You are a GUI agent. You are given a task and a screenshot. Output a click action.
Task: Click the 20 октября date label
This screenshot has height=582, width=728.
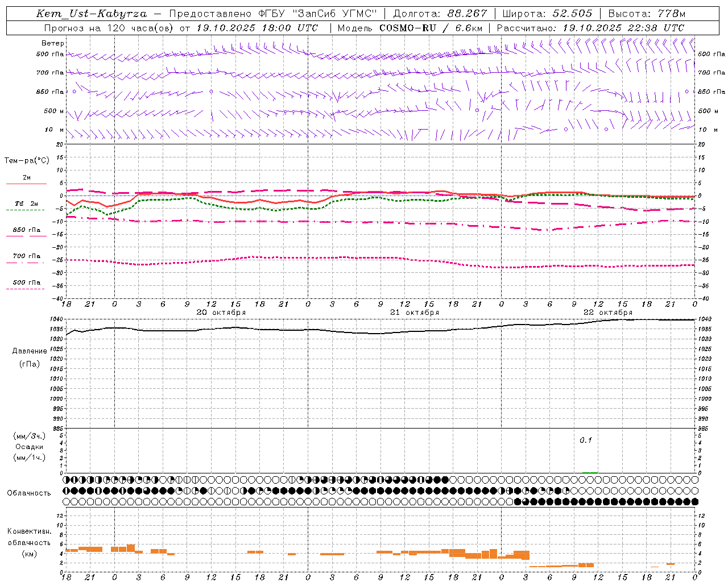[221, 313]
